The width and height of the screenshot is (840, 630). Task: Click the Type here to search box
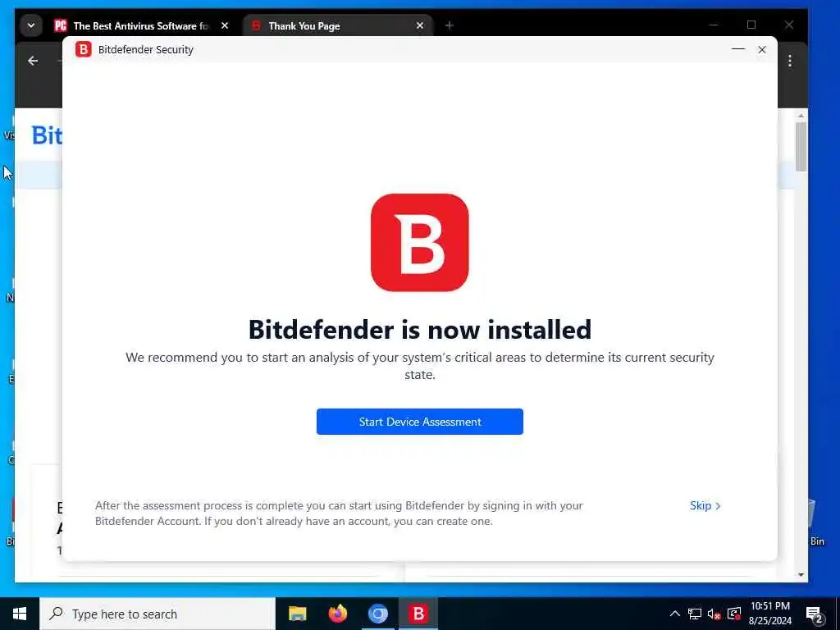(157, 614)
